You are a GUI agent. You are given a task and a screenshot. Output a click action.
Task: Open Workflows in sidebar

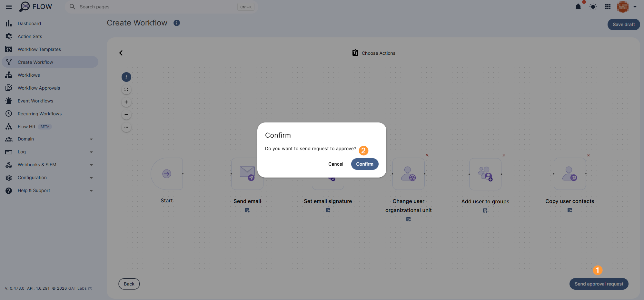(50, 75)
